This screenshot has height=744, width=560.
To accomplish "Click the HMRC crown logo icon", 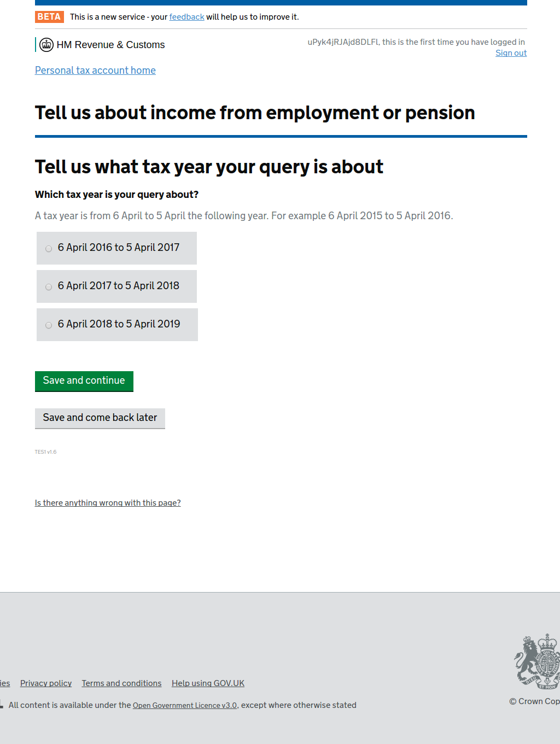I will click(46, 45).
